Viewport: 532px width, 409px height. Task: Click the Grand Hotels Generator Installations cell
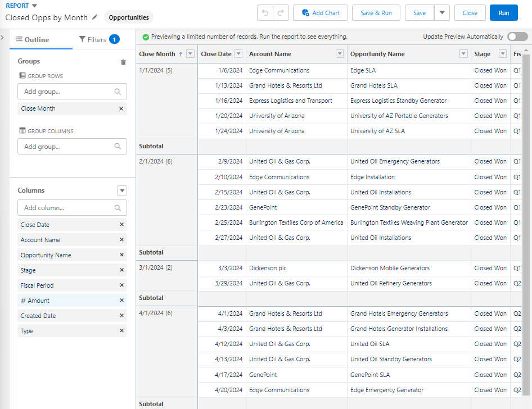(x=409, y=329)
